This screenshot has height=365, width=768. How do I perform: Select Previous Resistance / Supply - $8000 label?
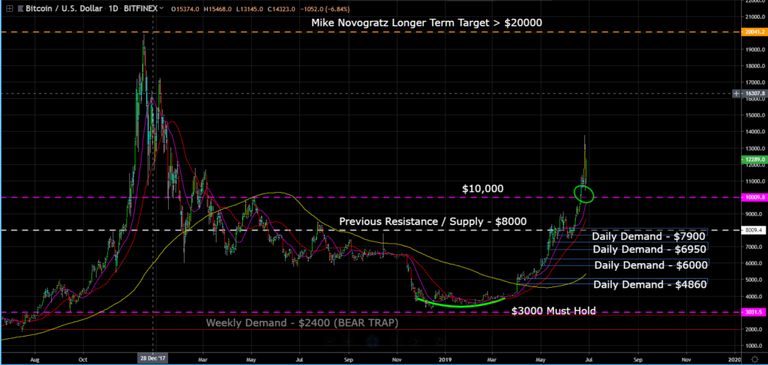click(x=433, y=221)
